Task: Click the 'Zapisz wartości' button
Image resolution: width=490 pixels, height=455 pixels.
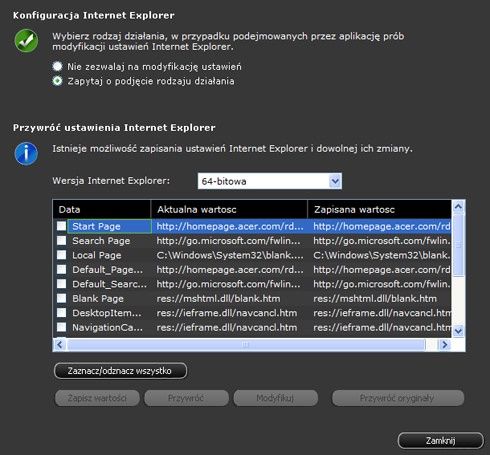Action: click(x=97, y=398)
